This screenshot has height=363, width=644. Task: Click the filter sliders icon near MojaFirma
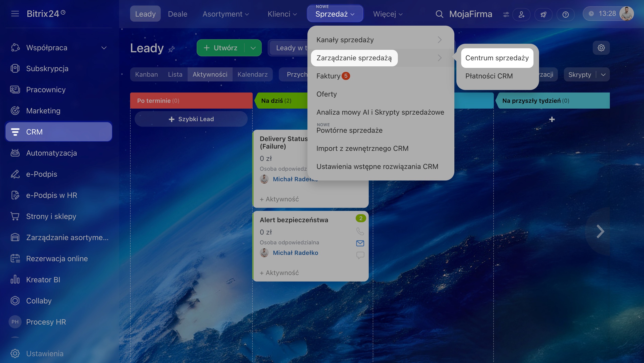506,14
